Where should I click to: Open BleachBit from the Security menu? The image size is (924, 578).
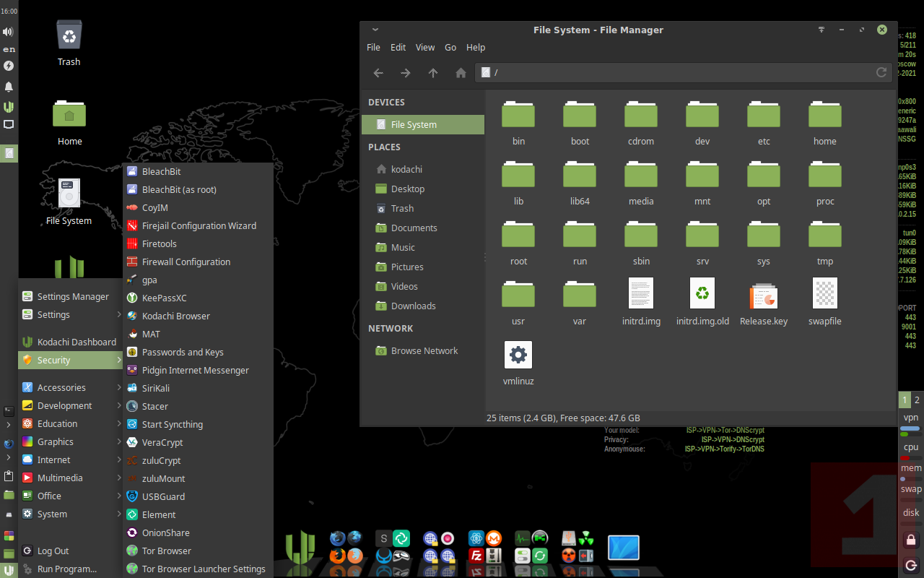(161, 172)
